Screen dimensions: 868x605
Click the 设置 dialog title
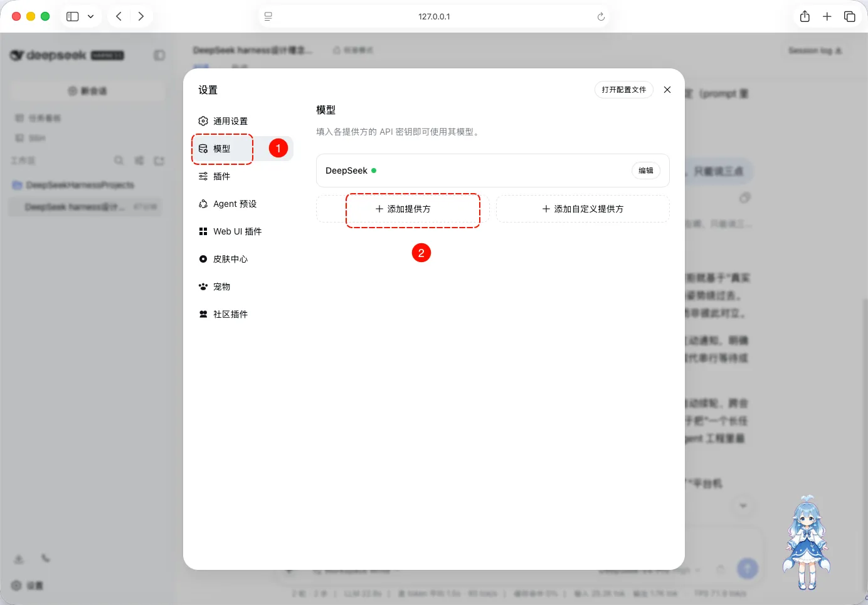coord(208,90)
